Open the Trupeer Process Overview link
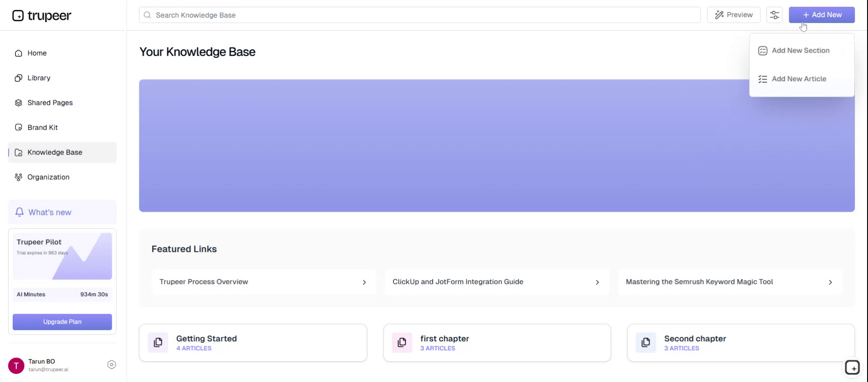 264,282
